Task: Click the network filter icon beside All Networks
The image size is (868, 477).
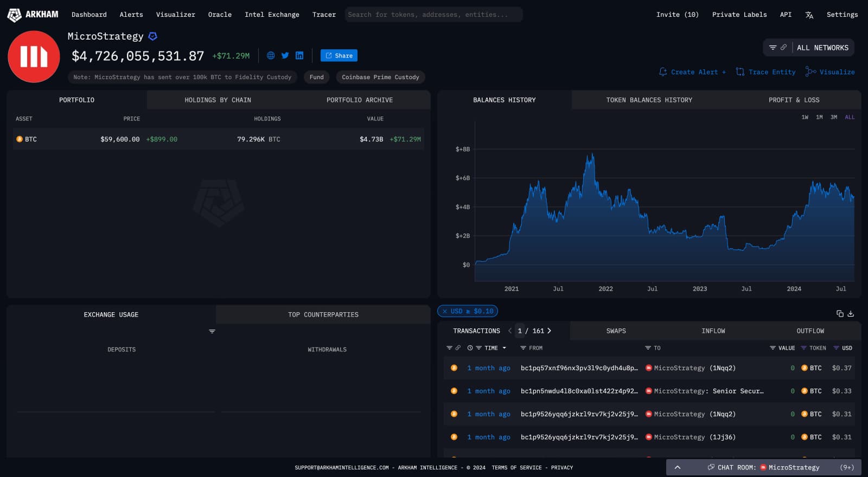Action: coord(773,48)
